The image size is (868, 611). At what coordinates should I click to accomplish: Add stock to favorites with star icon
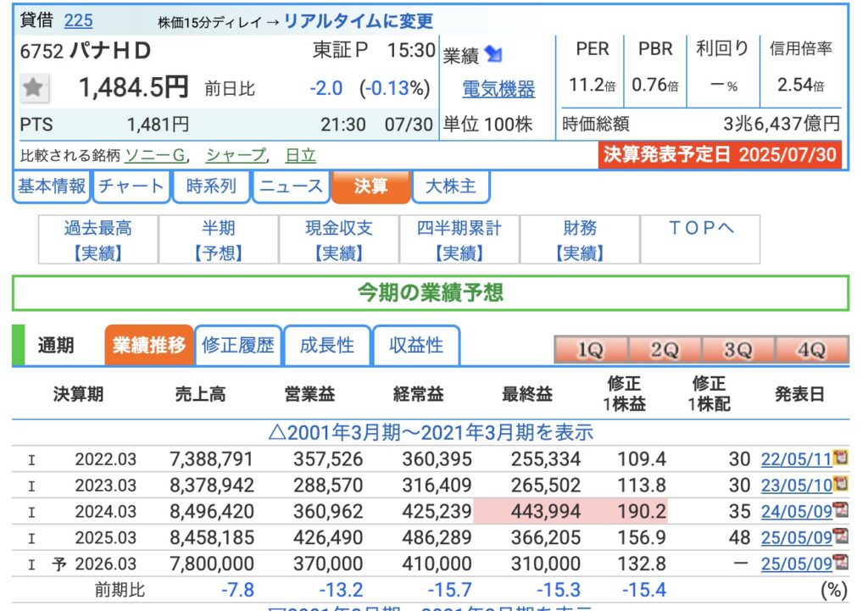coord(34,88)
